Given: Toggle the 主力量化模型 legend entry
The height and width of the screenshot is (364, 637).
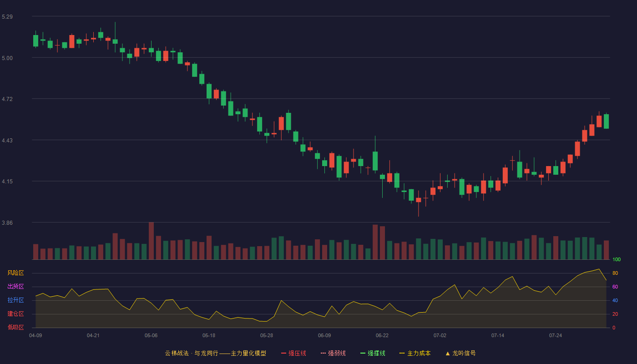Looking at the screenshot, I should [216, 353].
